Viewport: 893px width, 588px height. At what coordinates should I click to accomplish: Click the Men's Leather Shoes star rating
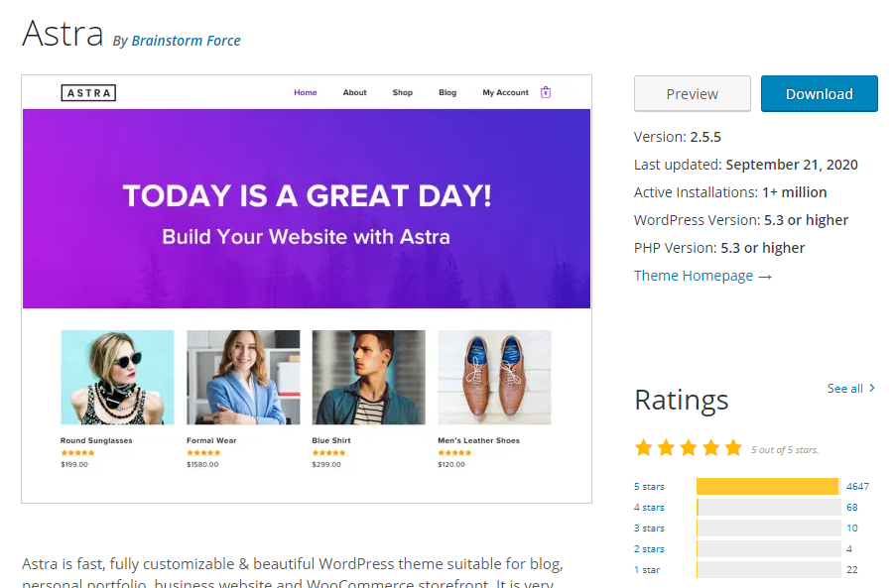pyautogui.click(x=454, y=453)
